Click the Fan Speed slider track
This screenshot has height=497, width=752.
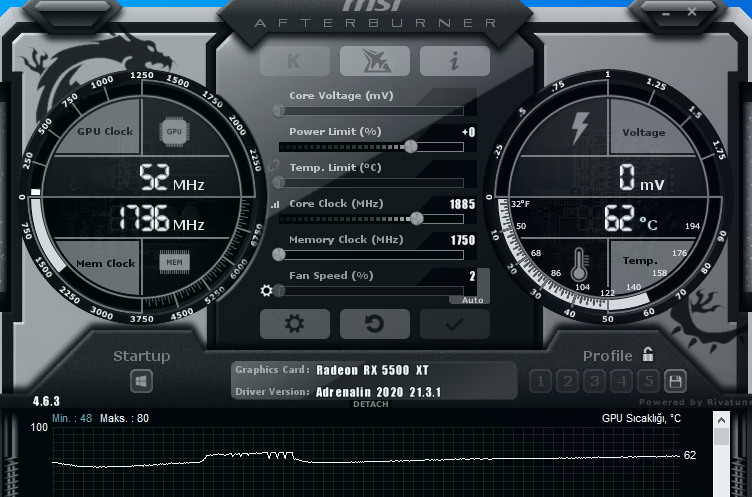(x=371, y=291)
